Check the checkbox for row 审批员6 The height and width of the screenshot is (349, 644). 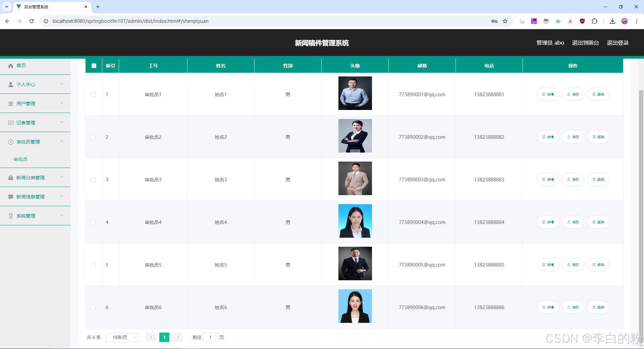point(93,307)
